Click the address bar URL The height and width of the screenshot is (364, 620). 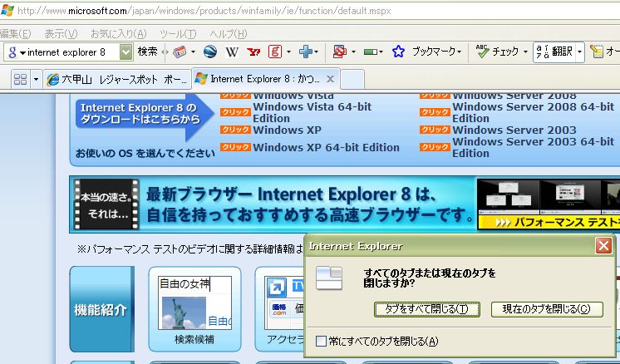tap(204, 11)
